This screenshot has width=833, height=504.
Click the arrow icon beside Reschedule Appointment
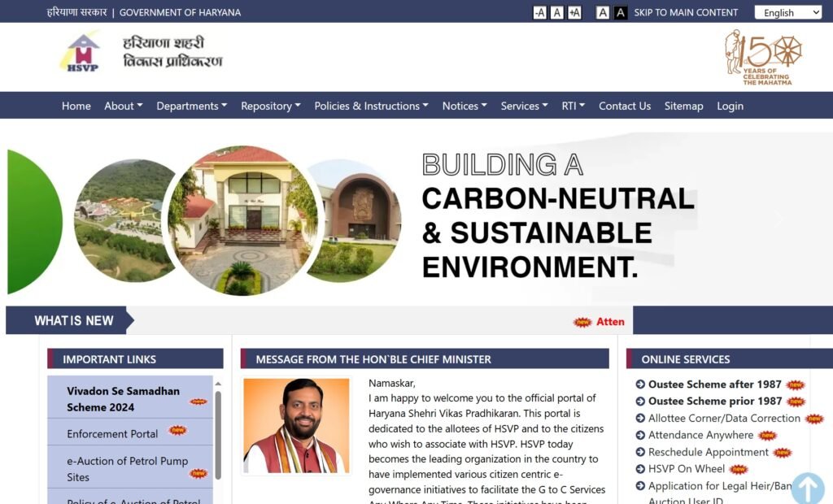pos(640,453)
